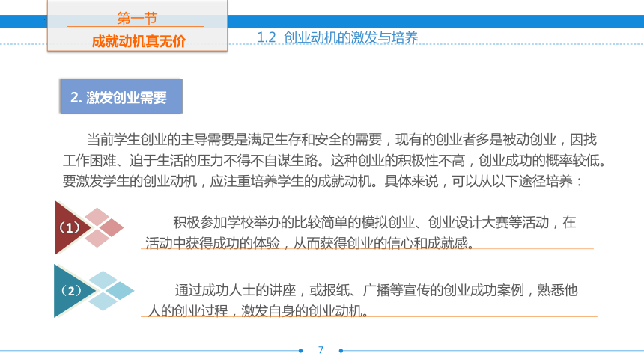Click the paragraph line starting '当前学生创业的主导需要'
Screen dimensions: 644x362
tap(341, 140)
